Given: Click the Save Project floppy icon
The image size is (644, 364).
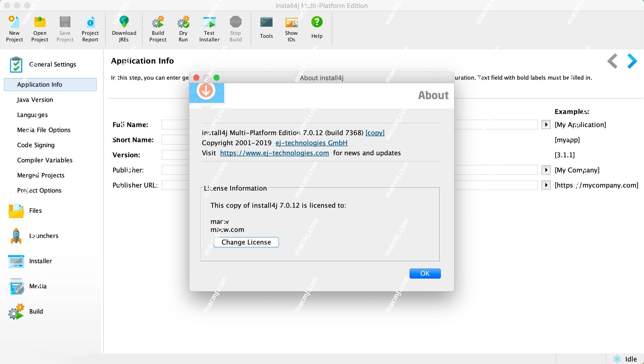Looking at the screenshot, I should (65, 22).
